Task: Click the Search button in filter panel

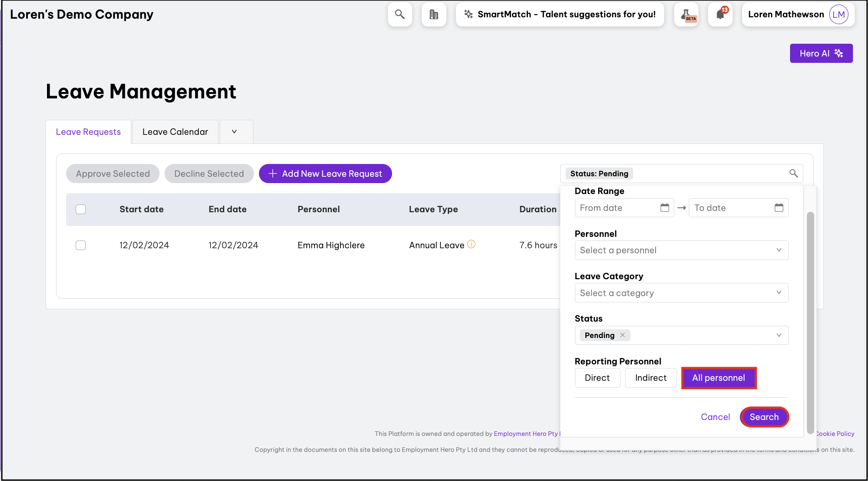Action: (x=764, y=417)
